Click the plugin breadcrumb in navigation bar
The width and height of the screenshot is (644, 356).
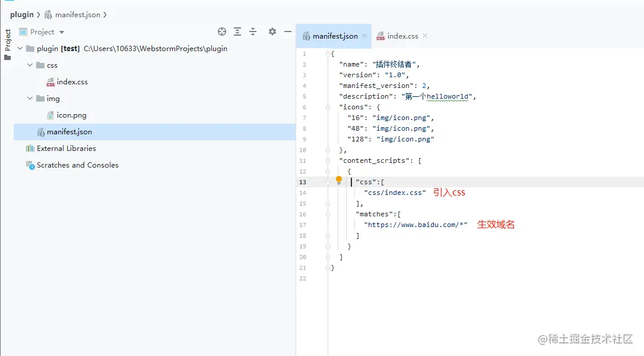tap(22, 14)
